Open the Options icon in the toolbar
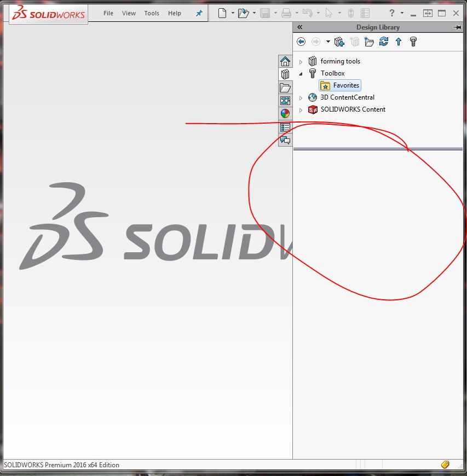The image size is (467, 476). [365, 13]
